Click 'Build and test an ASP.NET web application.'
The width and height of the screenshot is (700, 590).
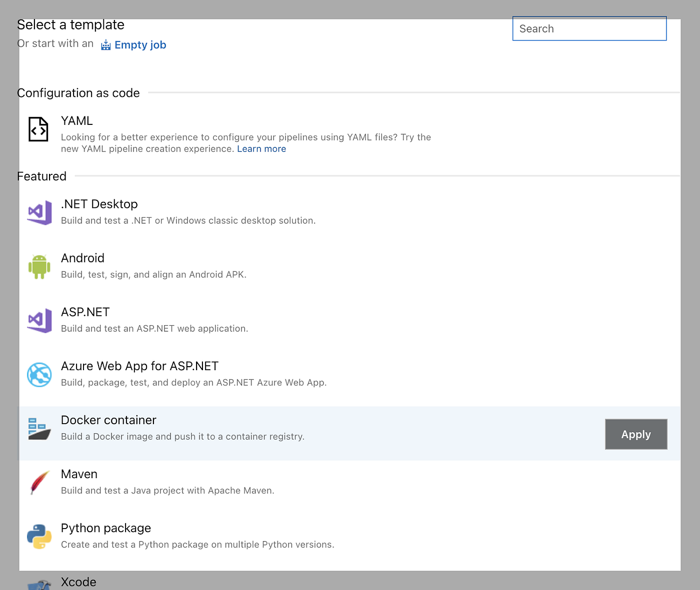pyautogui.click(x=154, y=328)
